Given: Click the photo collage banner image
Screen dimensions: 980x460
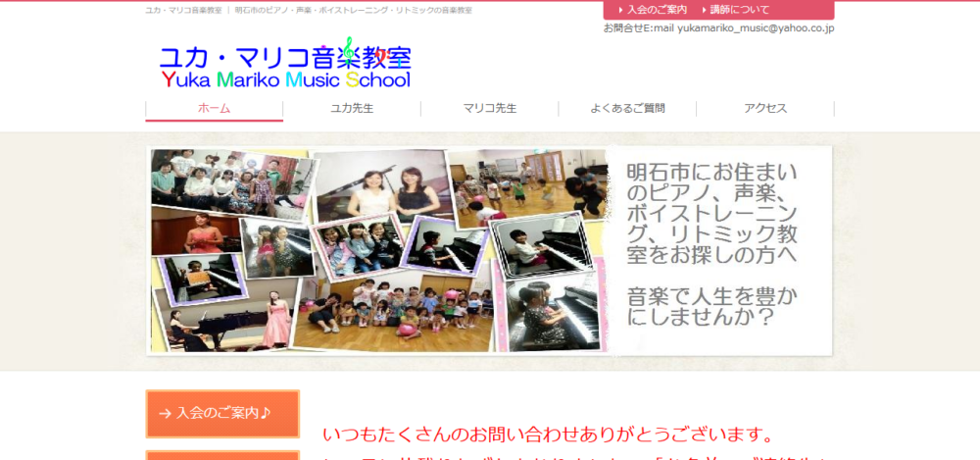Looking at the screenshot, I should pyautogui.click(x=379, y=250).
